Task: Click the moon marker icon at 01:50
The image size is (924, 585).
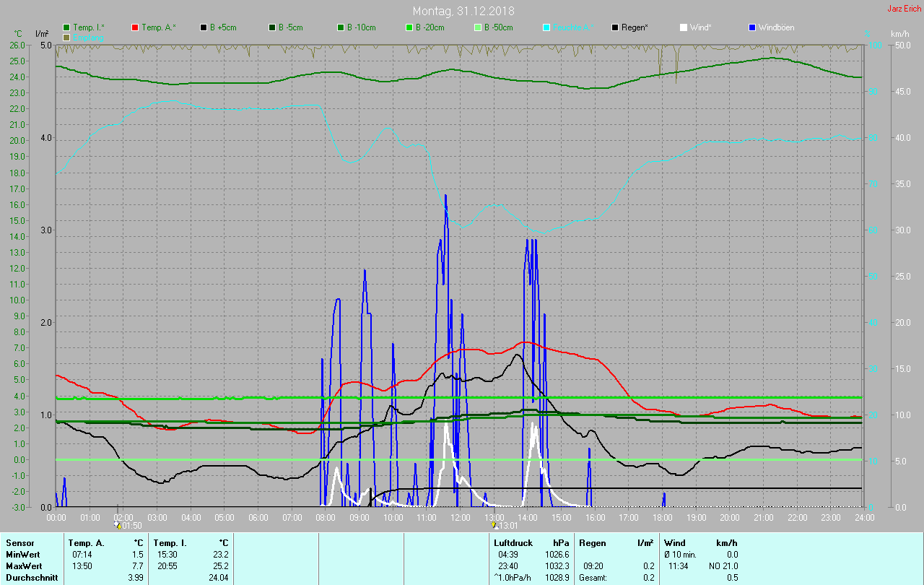Action: coord(118,525)
